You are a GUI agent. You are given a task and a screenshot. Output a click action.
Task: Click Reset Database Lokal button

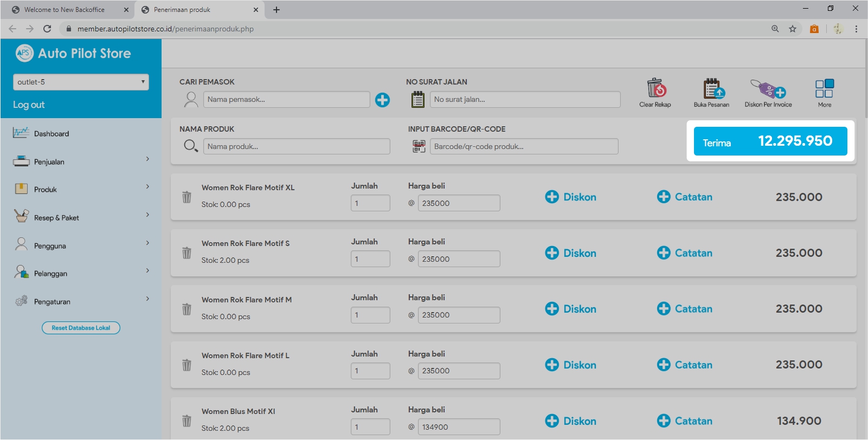click(81, 328)
